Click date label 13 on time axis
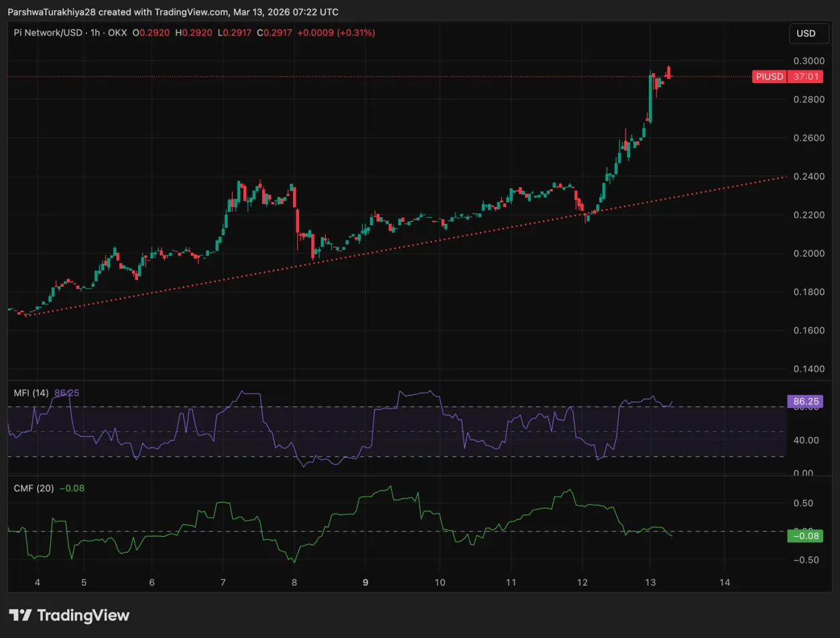 [650, 582]
